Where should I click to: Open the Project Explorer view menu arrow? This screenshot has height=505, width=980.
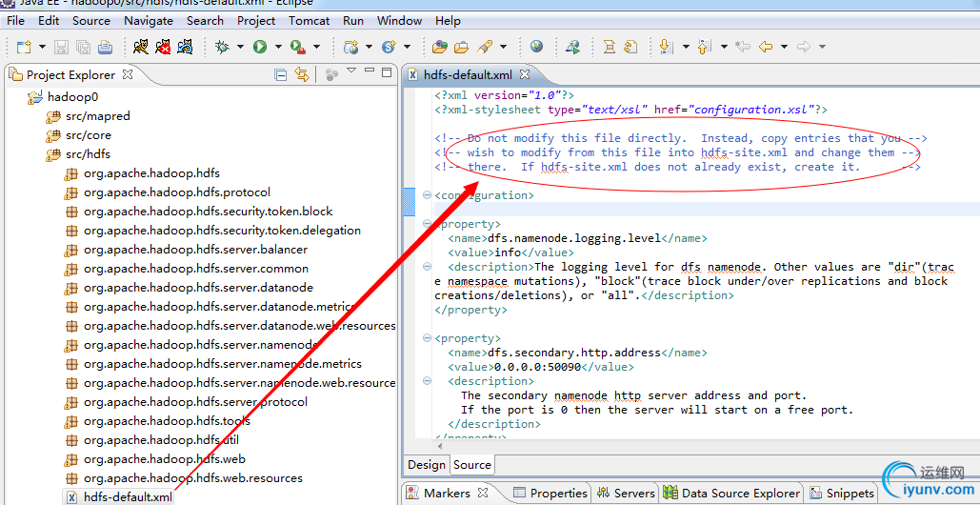pyautogui.click(x=351, y=72)
